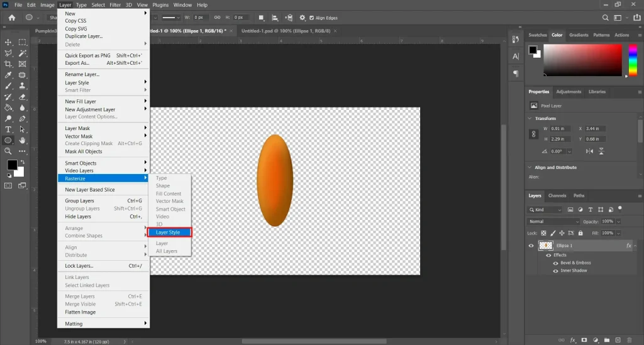This screenshot has height=345, width=644.
Task: Select the Ellipse shape tool
Action: click(8, 140)
